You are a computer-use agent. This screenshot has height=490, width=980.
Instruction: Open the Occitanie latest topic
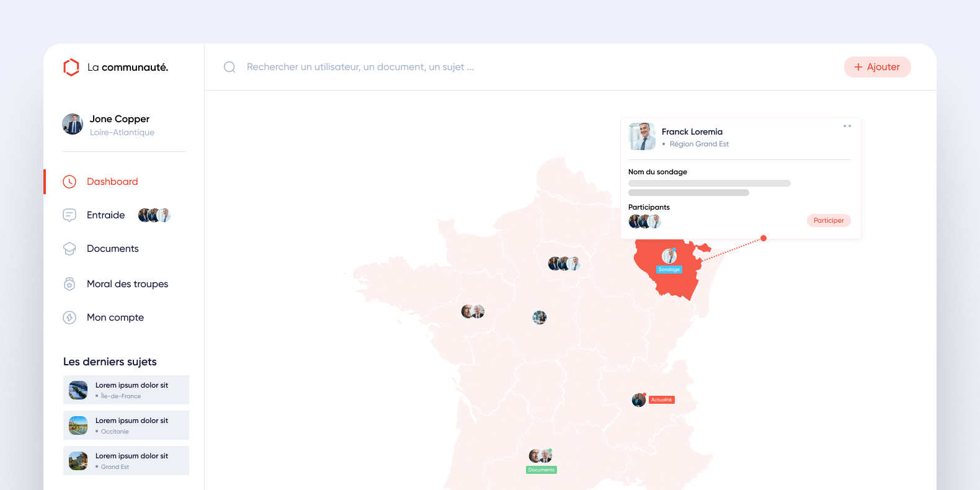tap(126, 425)
